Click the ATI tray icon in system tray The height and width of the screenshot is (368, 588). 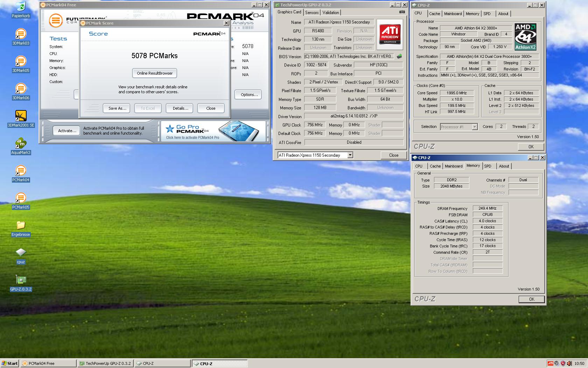coord(550,363)
